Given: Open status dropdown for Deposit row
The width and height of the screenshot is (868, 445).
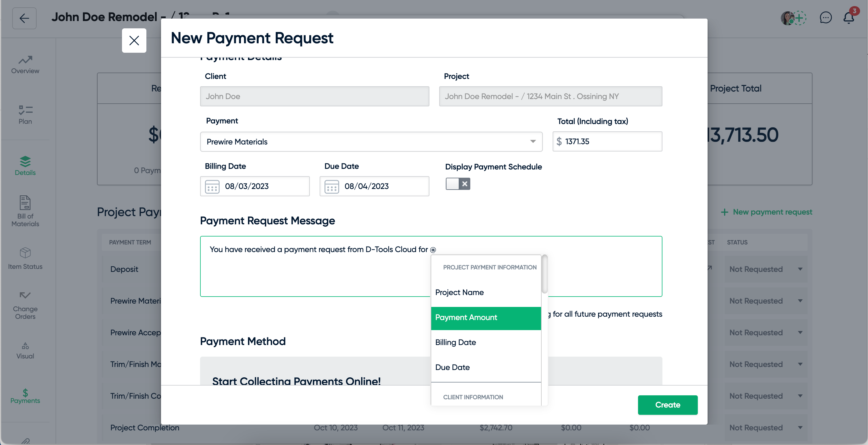Looking at the screenshot, I should 766,269.
